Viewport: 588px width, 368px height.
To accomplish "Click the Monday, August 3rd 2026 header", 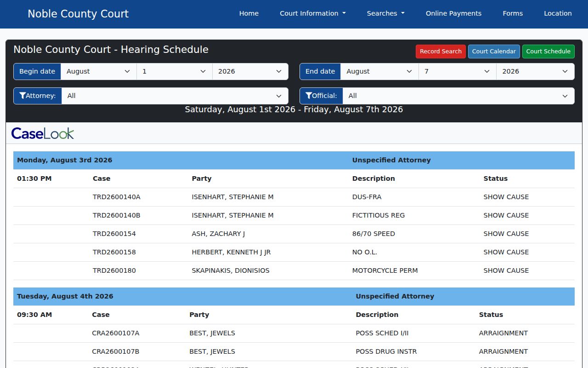I will pos(65,160).
